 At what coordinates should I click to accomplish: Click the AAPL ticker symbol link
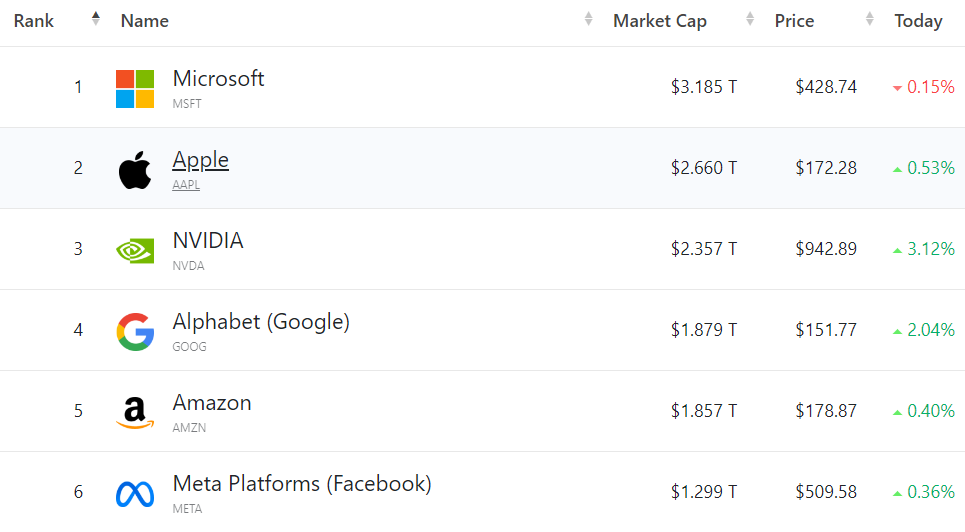pos(186,185)
